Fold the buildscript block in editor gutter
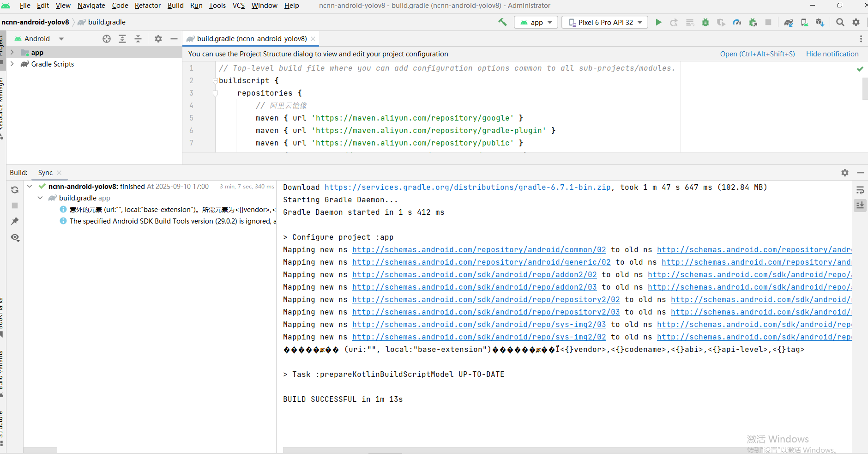 coord(215,80)
